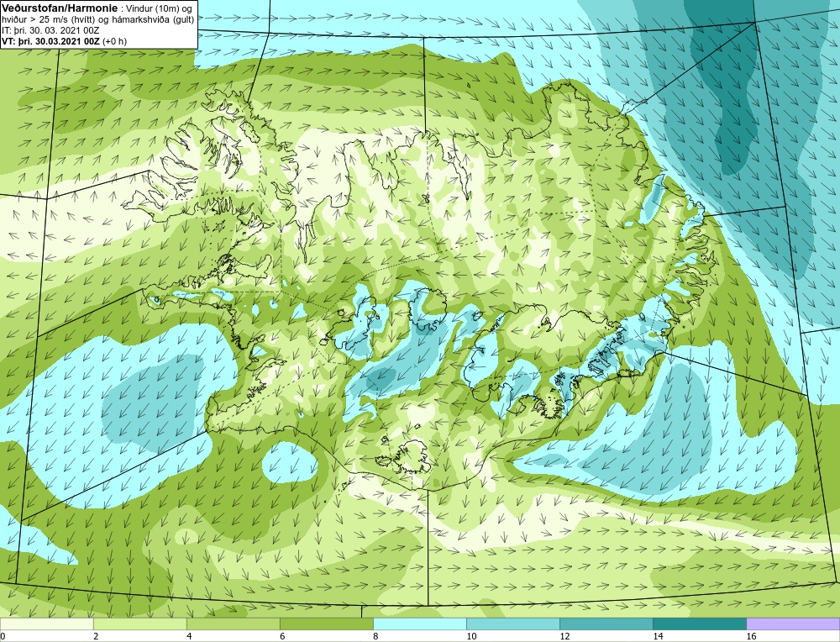Click the legend label 14
This screenshot has width=840, height=642.
[x=658, y=636]
